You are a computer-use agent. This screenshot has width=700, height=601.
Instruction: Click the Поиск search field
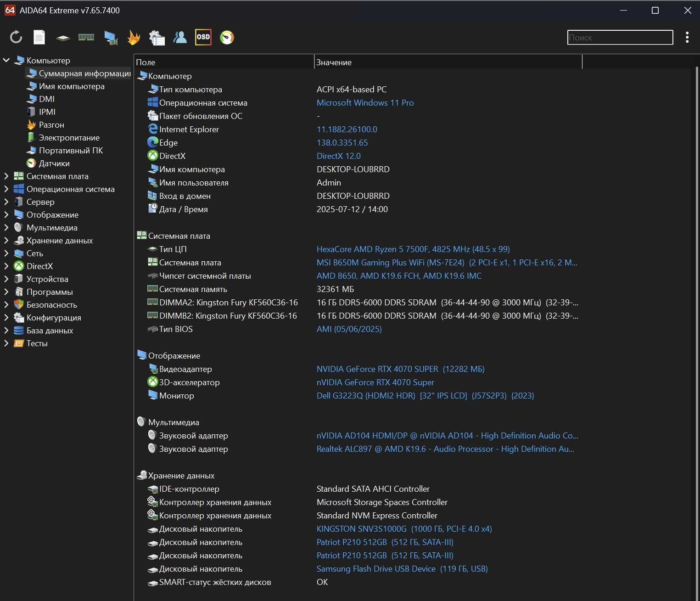620,38
